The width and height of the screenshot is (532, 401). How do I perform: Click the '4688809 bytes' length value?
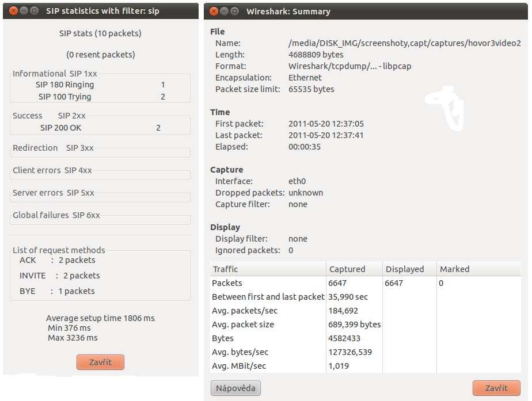coord(316,55)
